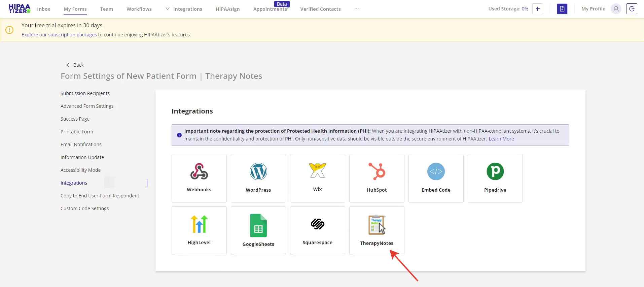This screenshot has height=287, width=644.
Task: Open the HubSpot integration
Action: pos(377,178)
